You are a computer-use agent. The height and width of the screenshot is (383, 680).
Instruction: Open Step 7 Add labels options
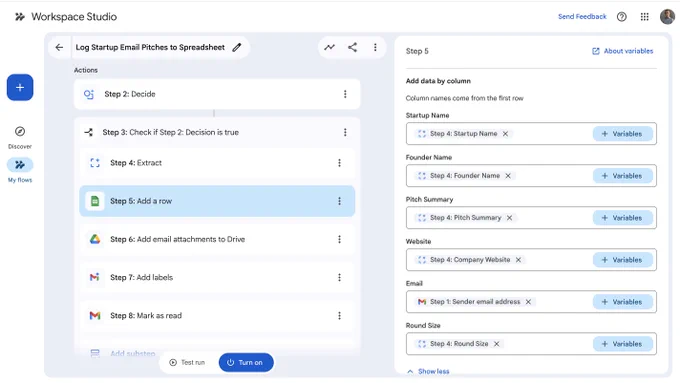(x=340, y=278)
